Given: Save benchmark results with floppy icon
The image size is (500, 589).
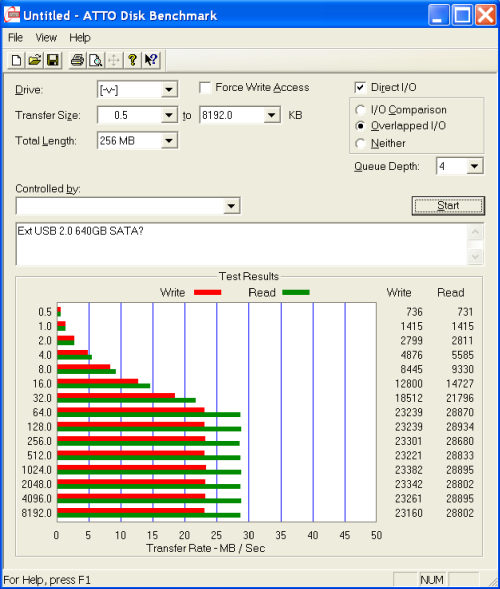Looking at the screenshot, I should (x=53, y=60).
